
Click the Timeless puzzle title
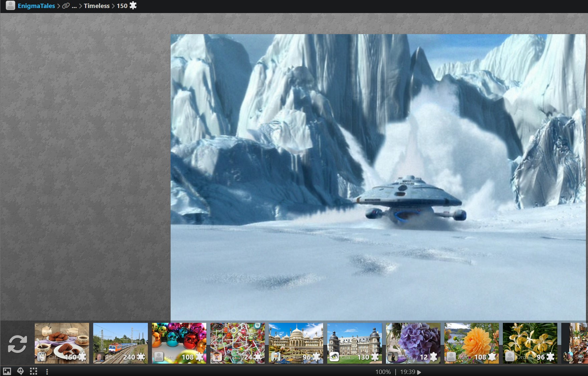(x=96, y=6)
